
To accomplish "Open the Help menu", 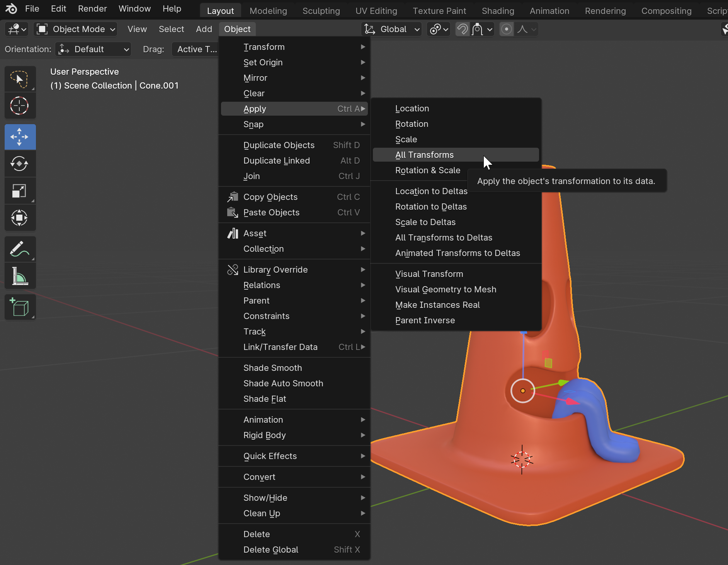I will point(172,9).
